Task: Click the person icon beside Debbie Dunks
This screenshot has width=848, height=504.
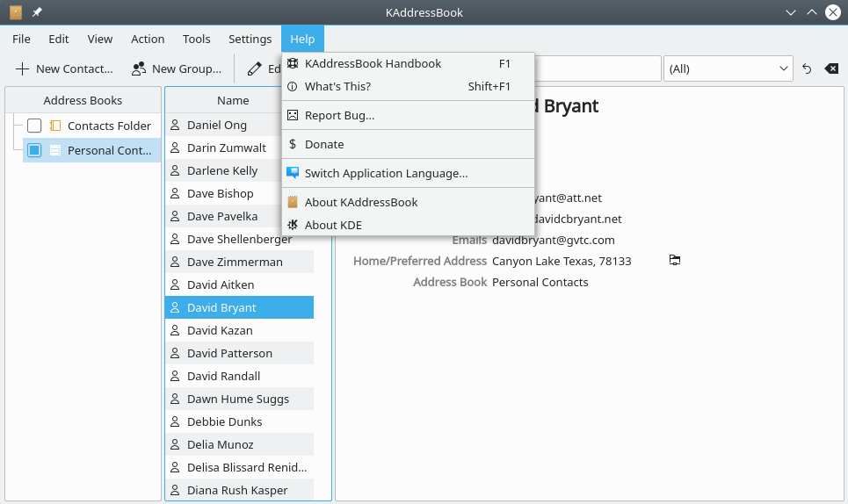Action: click(x=175, y=421)
